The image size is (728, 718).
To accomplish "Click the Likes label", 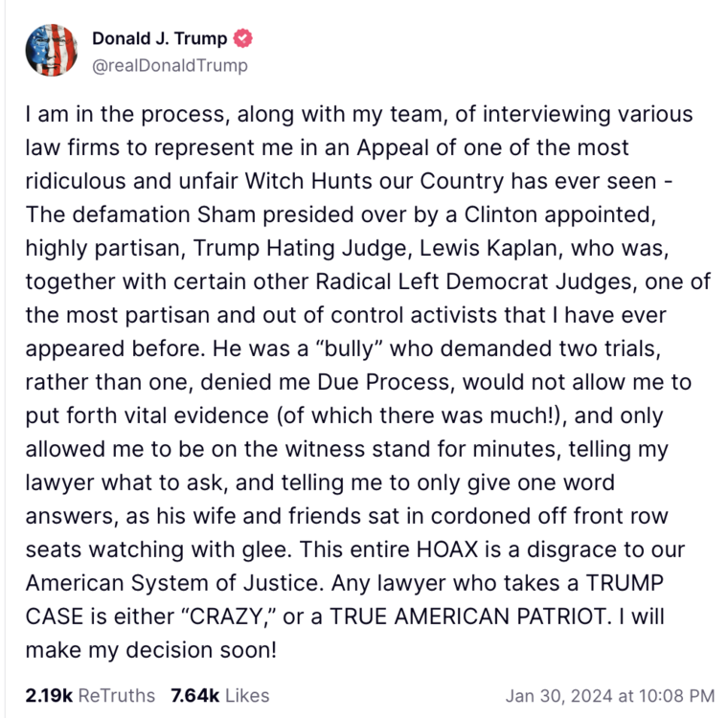I will pos(244,696).
